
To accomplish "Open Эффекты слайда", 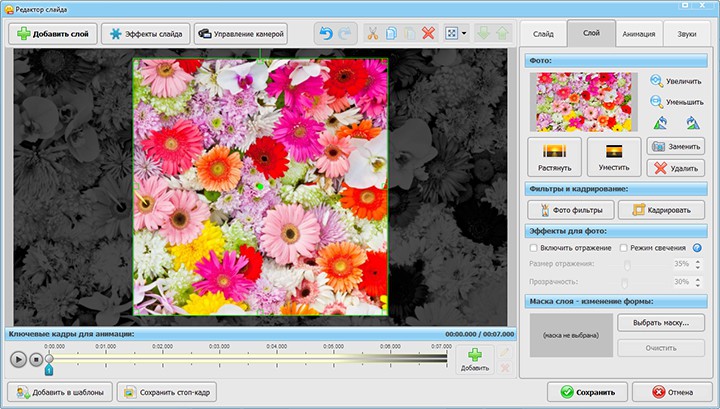I will pos(146,34).
